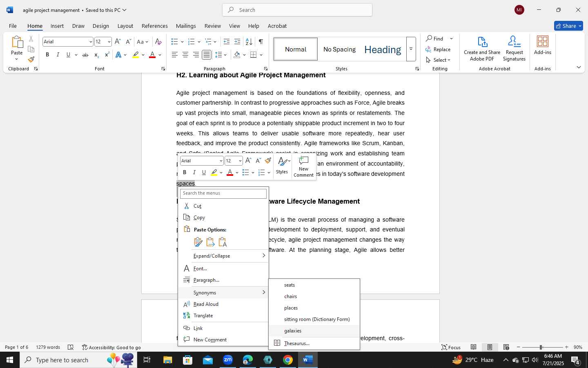Choose Read Aloud from context menu

[x=223, y=304]
